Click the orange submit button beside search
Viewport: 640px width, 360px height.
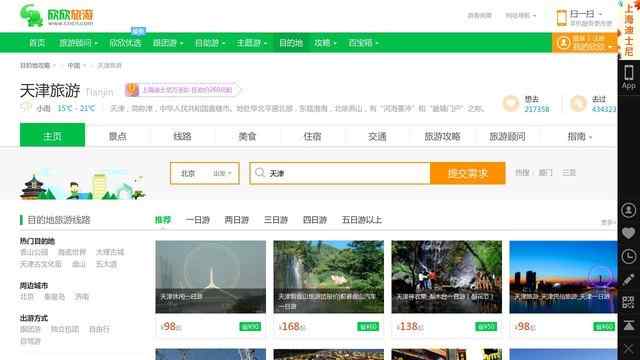pos(468,173)
